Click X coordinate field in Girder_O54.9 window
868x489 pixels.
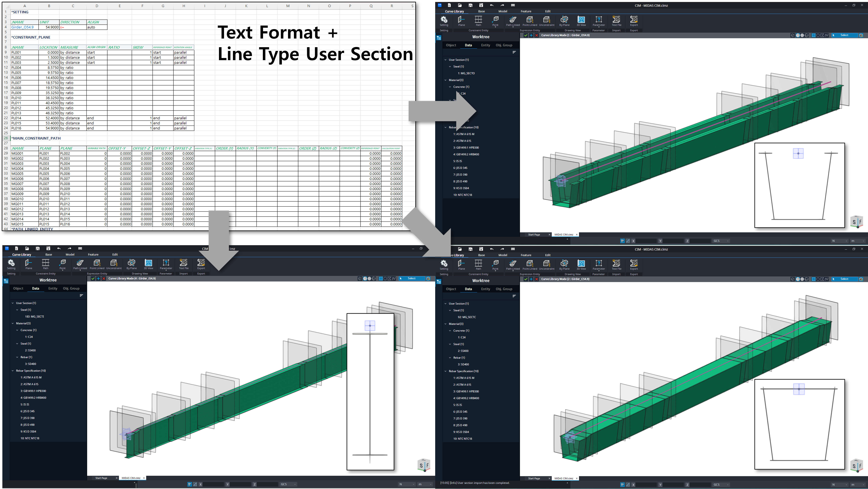[646, 241]
